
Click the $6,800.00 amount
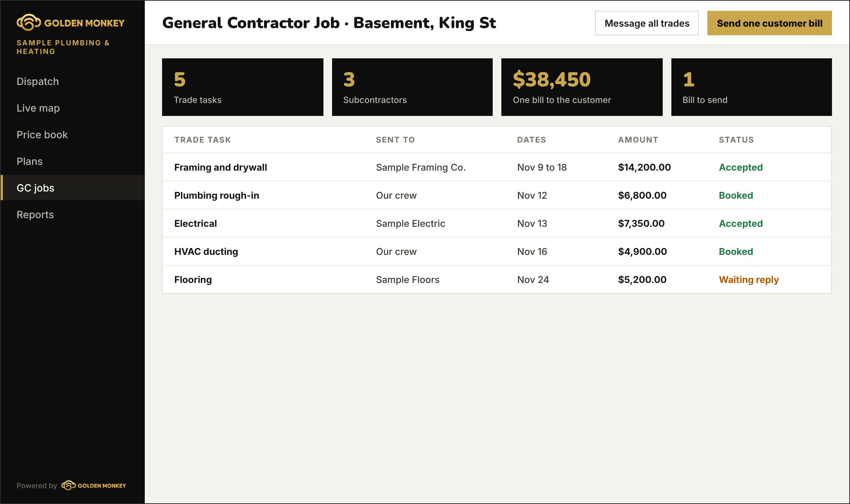pyautogui.click(x=642, y=195)
